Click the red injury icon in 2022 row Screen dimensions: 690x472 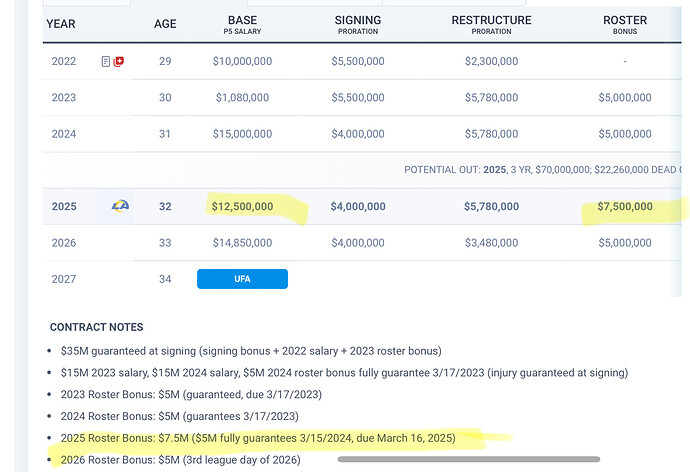coord(118,62)
